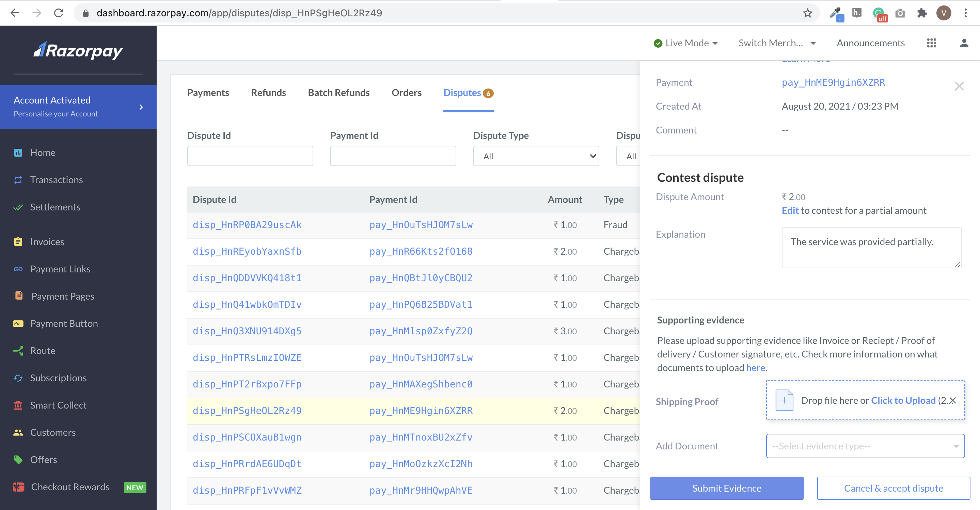Open the Subscriptions refresh icon
Image resolution: width=980 pixels, height=510 pixels.
tap(18, 378)
